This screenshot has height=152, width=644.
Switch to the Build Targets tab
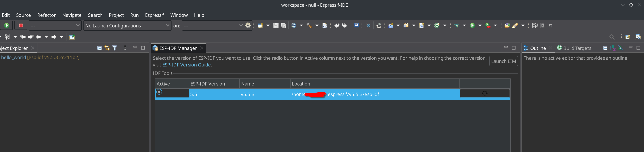tap(574, 48)
